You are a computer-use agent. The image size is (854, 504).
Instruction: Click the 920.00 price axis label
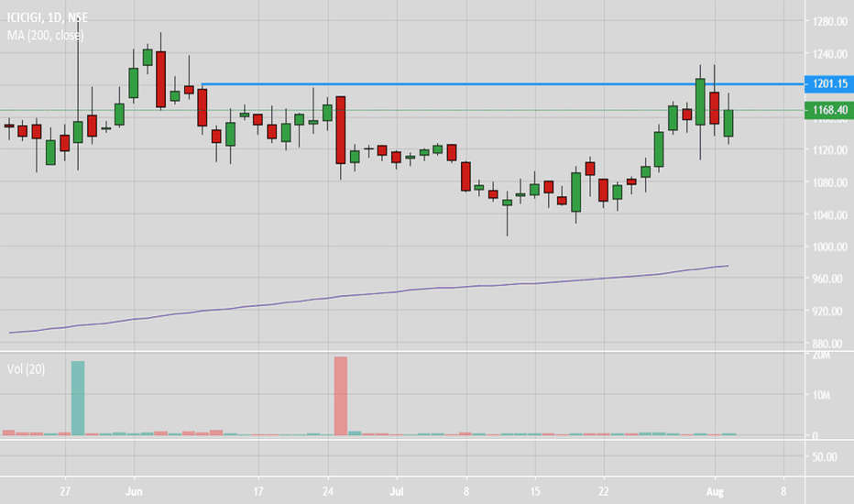[x=829, y=312]
